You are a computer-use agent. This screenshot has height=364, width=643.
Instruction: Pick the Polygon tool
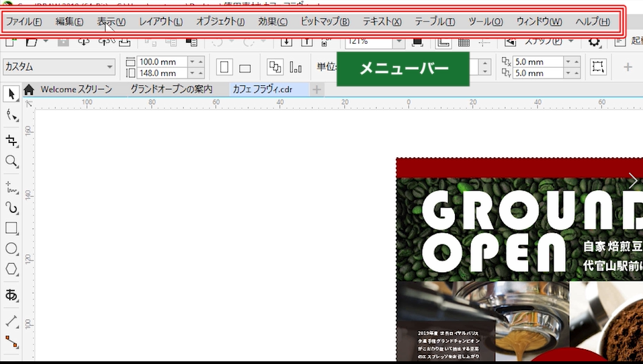[x=11, y=269]
